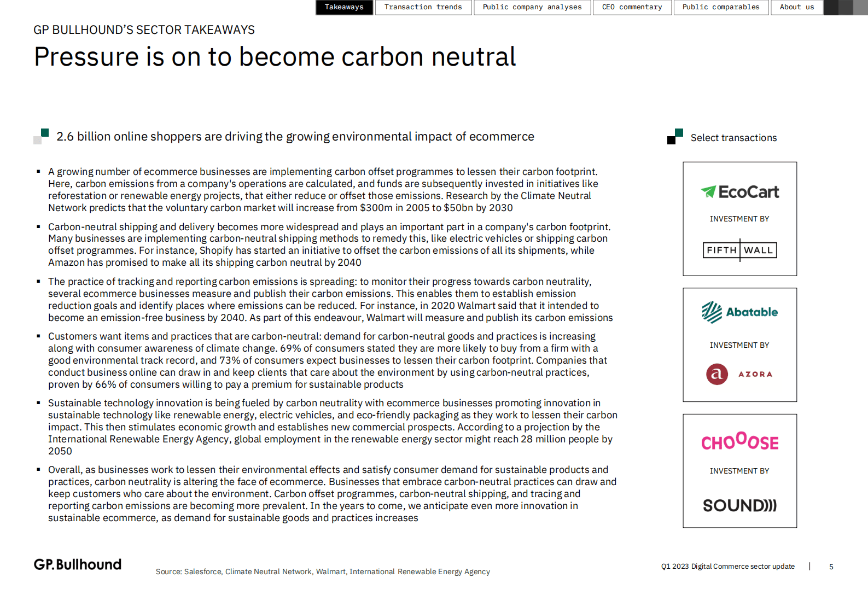
Task: Go to the Public company analyses tab
Action: [x=532, y=7]
